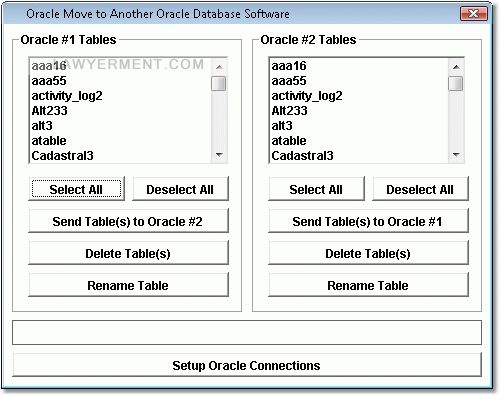Click scroll up arrow of Oracle #1 list
This screenshot has height=396, width=500.
pyautogui.click(x=219, y=67)
